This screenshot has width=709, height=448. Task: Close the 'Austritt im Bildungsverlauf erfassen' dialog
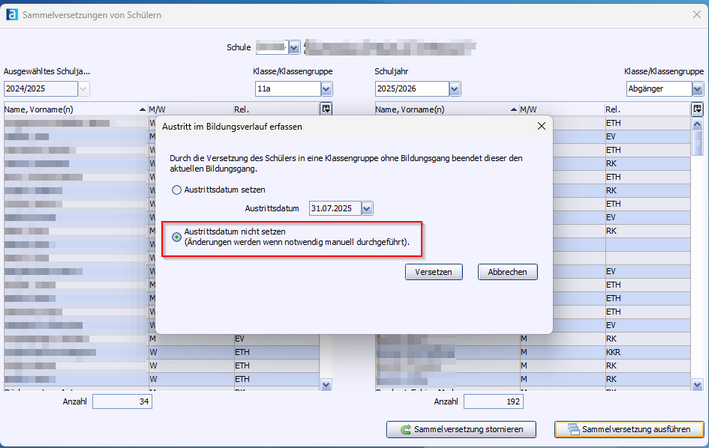point(541,126)
